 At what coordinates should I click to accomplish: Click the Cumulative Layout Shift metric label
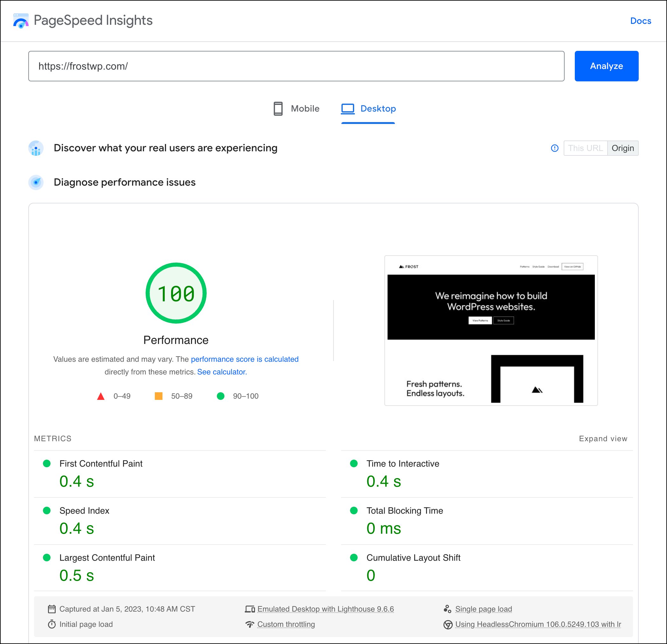(413, 558)
